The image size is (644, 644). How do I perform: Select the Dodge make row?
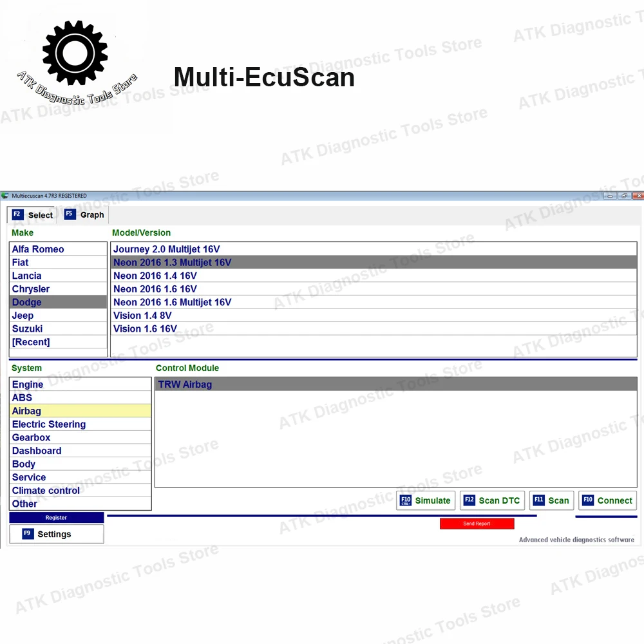click(x=58, y=302)
